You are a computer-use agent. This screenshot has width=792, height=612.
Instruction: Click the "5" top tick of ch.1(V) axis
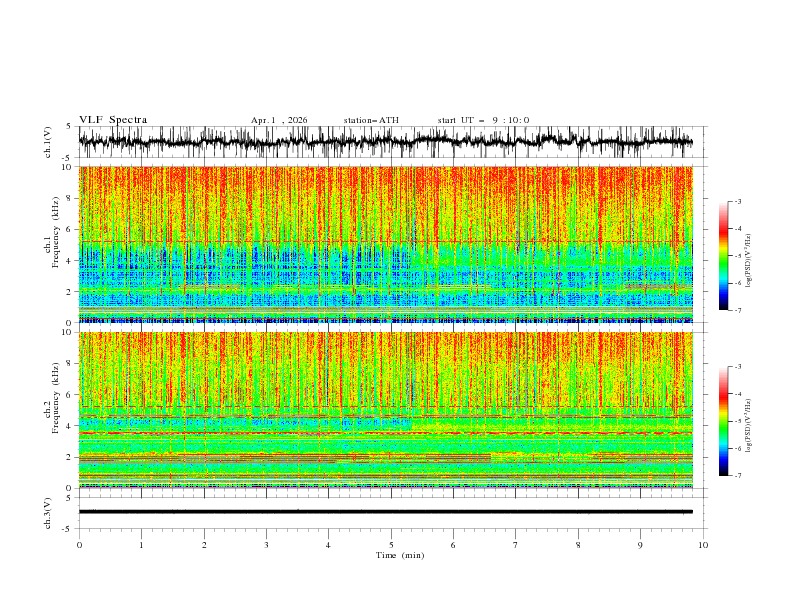(69, 127)
